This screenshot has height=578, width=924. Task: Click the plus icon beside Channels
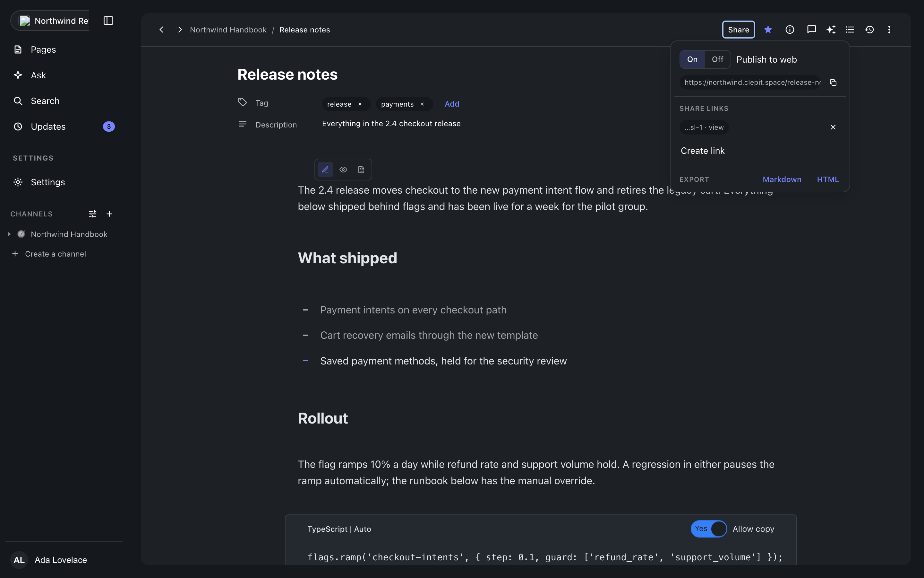[110, 214]
